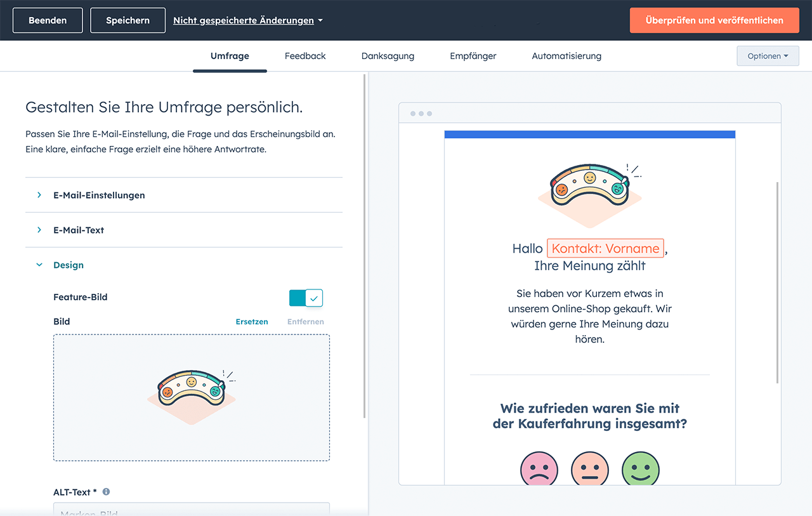Expand the E-Mail-Einstellungen section
Image resolution: width=812 pixels, height=516 pixels.
point(99,195)
